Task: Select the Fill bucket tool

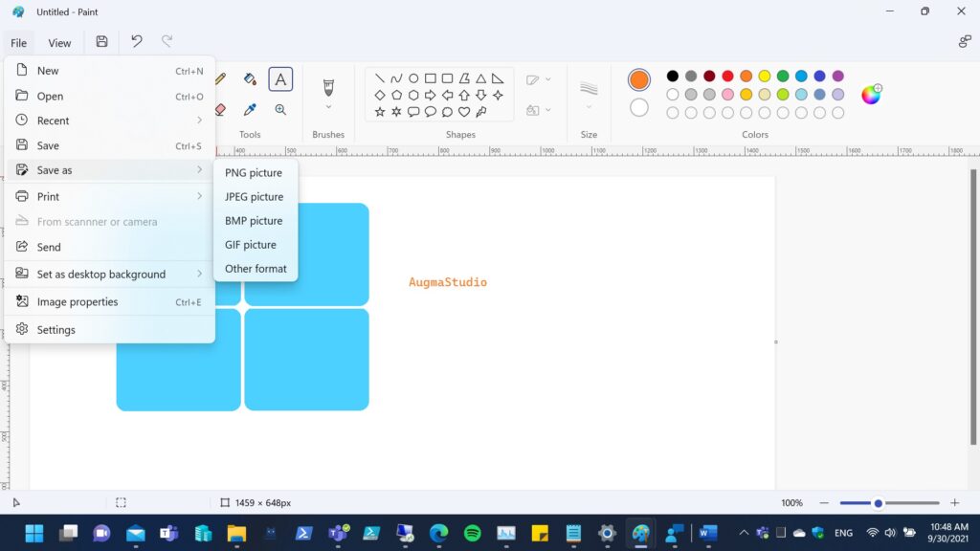Action: pos(250,79)
